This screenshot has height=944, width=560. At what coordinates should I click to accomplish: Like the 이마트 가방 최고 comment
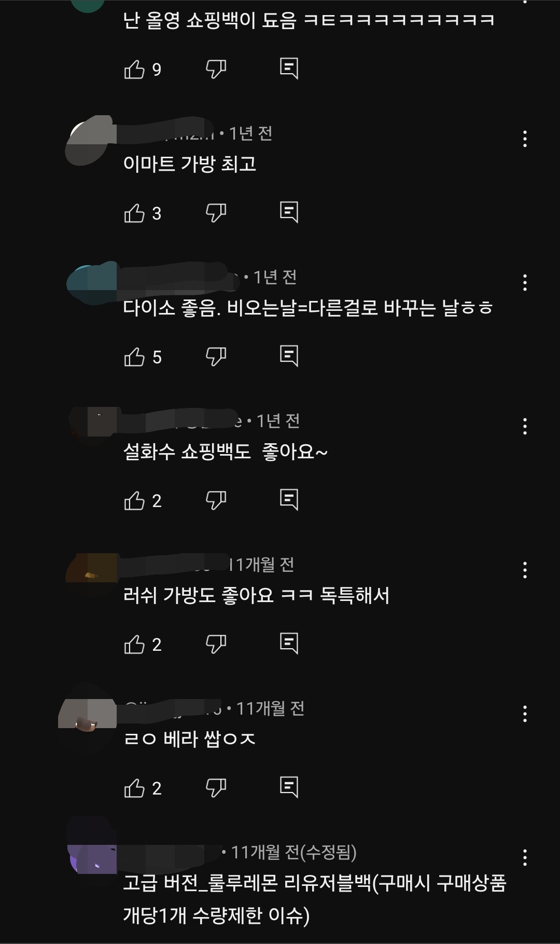click(134, 213)
